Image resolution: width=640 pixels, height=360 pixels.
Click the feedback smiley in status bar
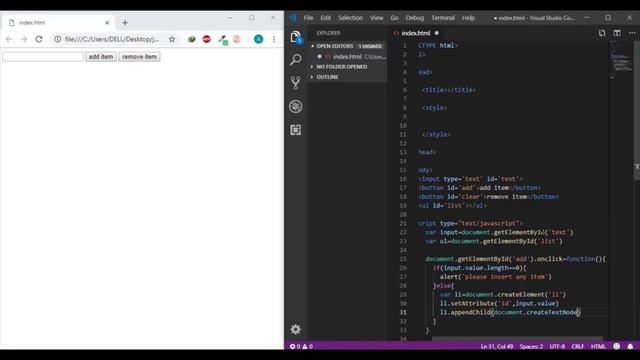coord(616,346)
